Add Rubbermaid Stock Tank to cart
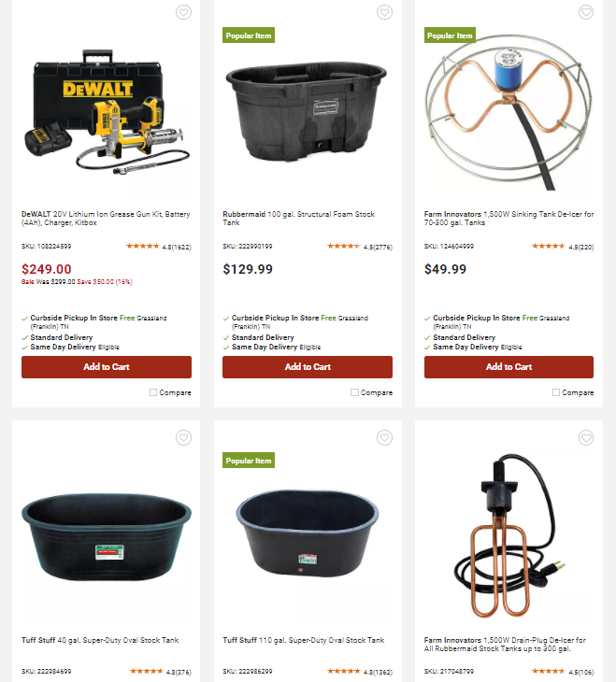Image resolution: width=616 pixels, height=682 pixels. tap(308, 366)
